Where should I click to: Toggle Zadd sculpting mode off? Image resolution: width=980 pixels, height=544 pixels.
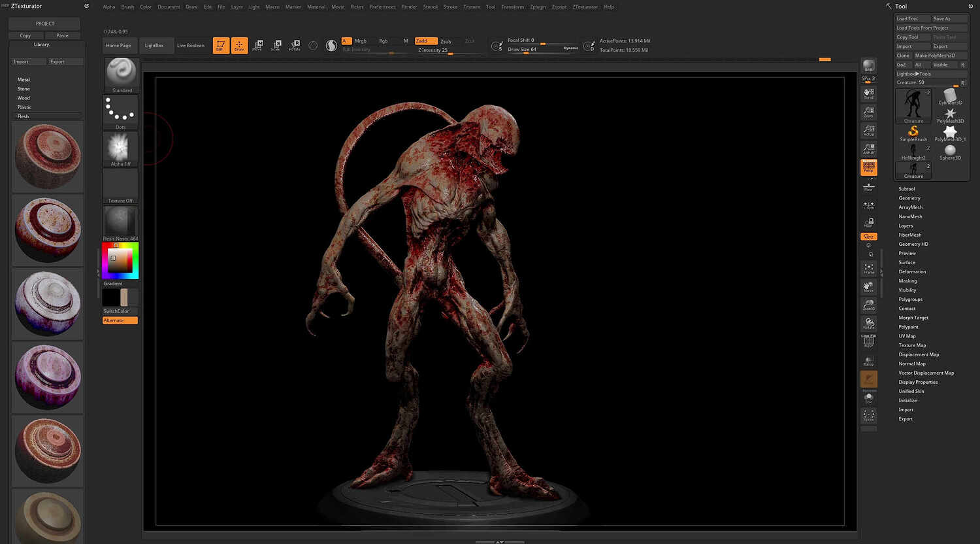coord(425,41)
